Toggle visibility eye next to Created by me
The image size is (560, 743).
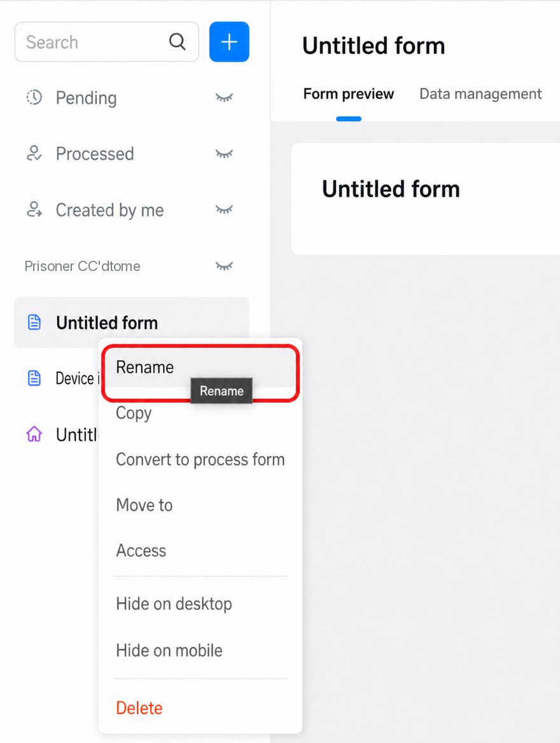(224, 210)
